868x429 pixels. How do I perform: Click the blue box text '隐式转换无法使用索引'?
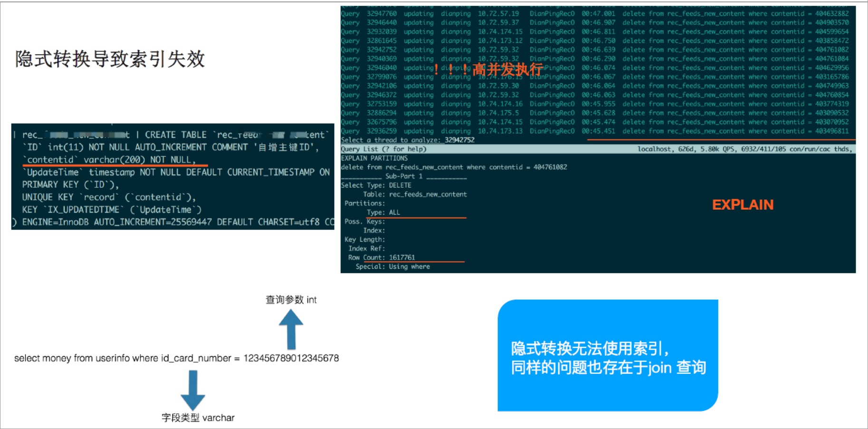(x=589, y=349)
